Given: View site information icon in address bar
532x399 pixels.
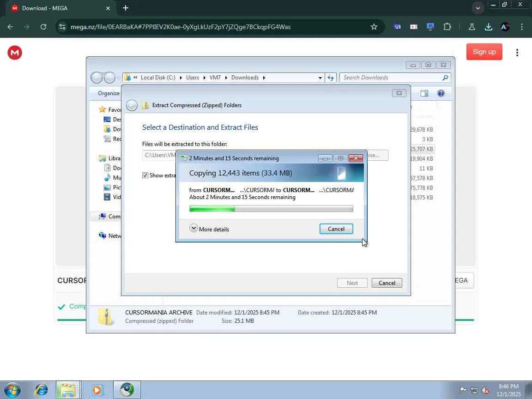Looking at the screenshot, I should point(62,27).
